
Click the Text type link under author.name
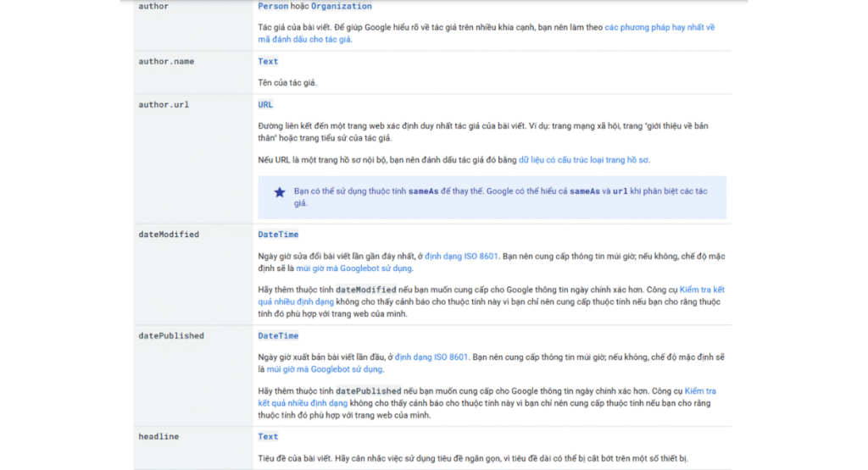268,62
